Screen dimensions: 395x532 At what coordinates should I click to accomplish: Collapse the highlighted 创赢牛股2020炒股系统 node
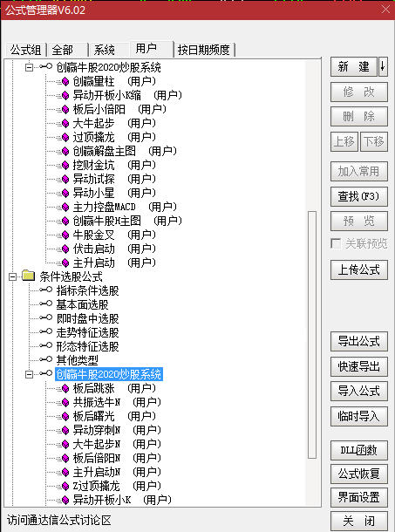(x=29, y=374)
